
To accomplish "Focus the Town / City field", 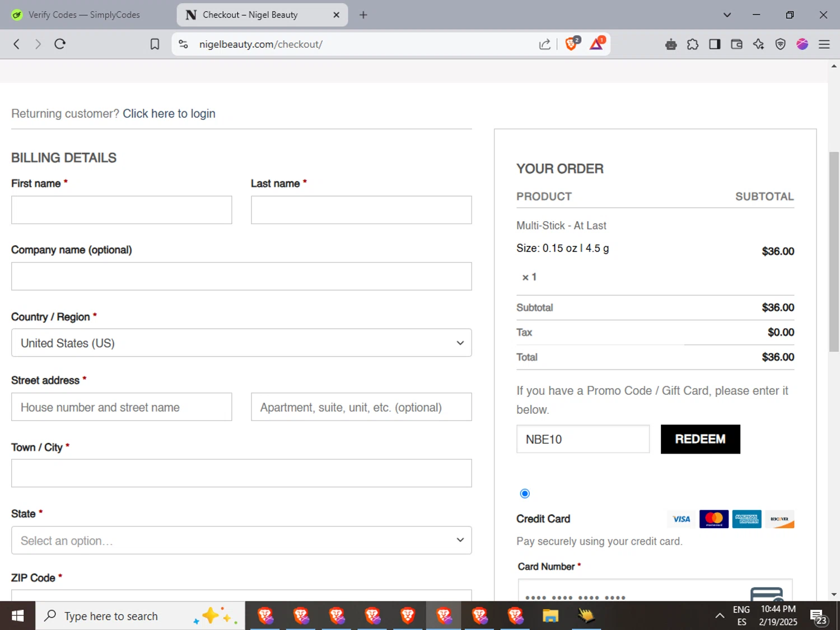I will [x=241, y=473].
